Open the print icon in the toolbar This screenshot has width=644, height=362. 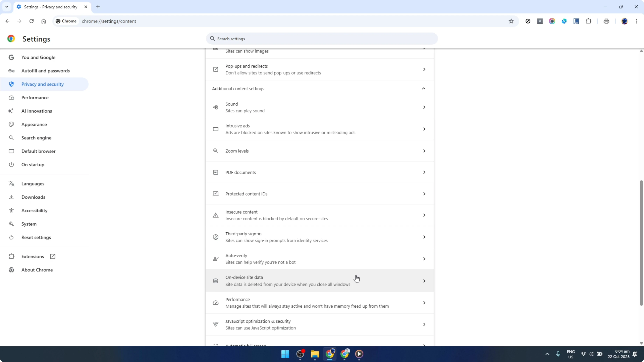606,21
